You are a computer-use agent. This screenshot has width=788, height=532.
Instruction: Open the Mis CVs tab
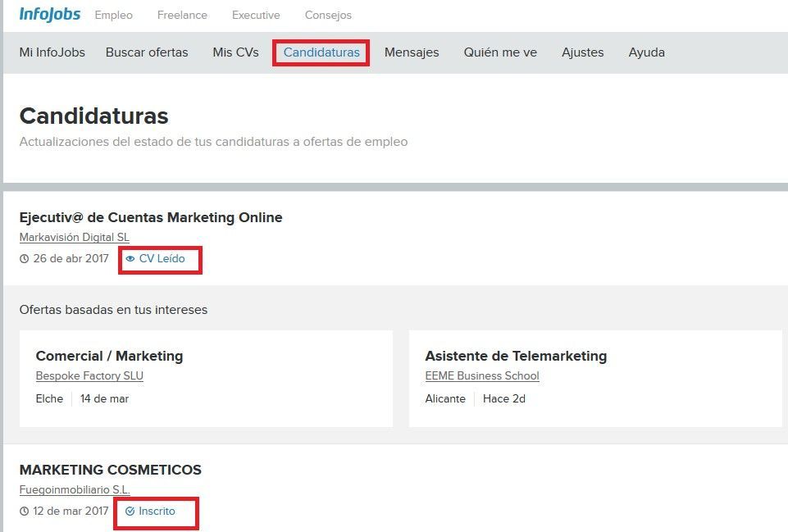click(235, 52)
